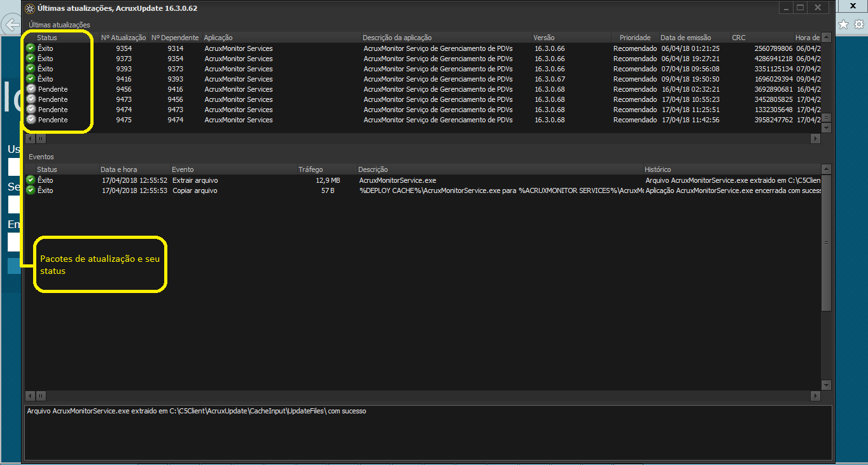Select the CRC value 2560789806
The width and height of the screenshot is (868, 465).
773,48
